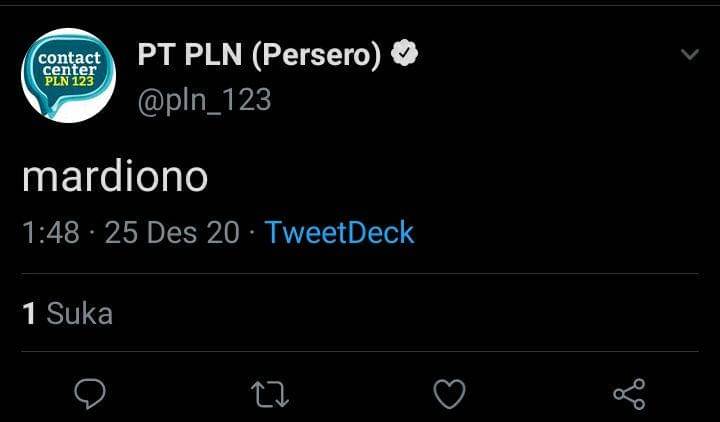Image resolution: width=720 pixels, height=422 pixels.
Task: Retweet the PT PLN tweet
Action: tap(269, 394)
